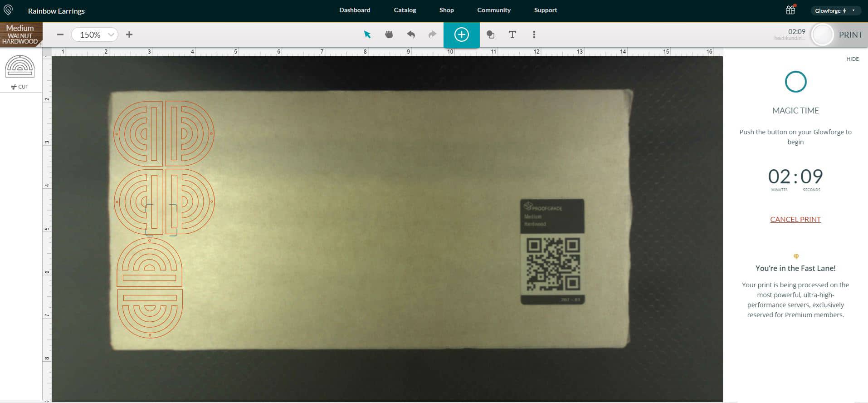Screen dimensions: 868x403
Task: Open the Catalog menu item
Action: 405,10
